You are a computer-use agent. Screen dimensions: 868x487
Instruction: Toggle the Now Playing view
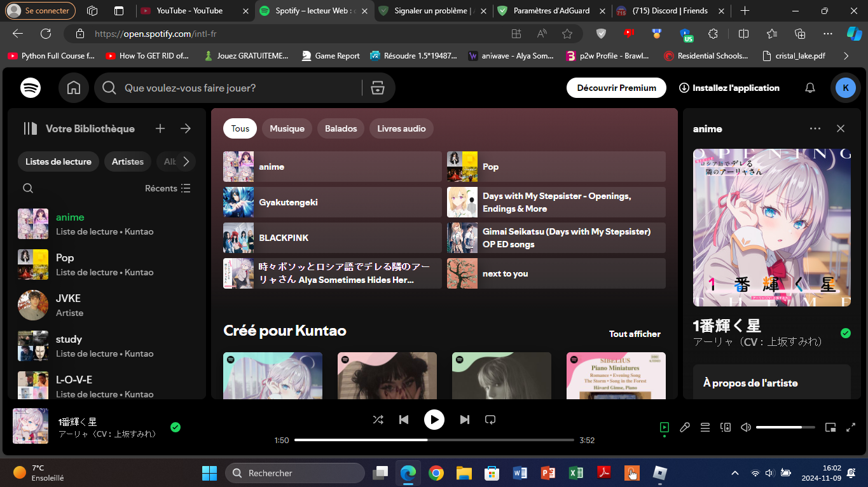click(x=664, y=427)
